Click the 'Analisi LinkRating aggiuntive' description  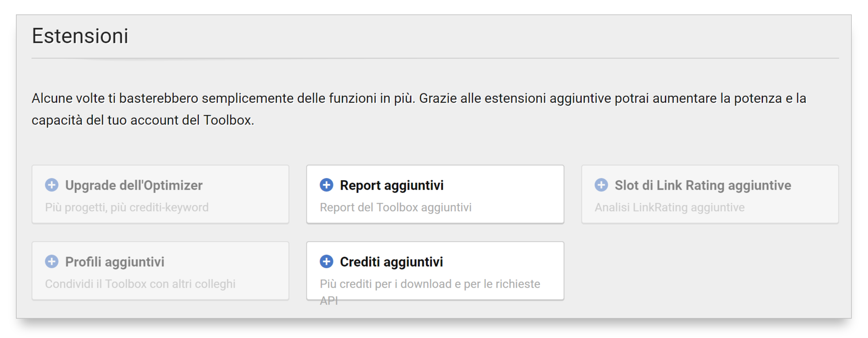click(669, 207)
